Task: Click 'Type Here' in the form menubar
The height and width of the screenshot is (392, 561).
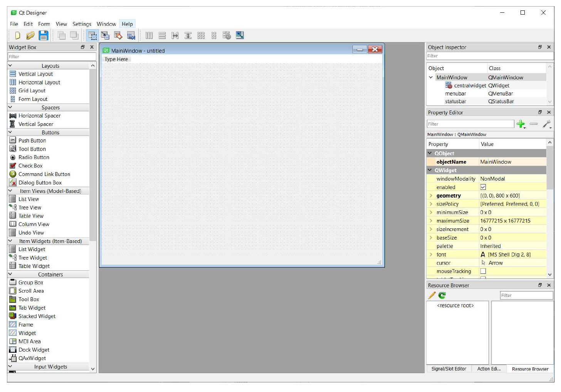Action: click(x=116, y=59)
